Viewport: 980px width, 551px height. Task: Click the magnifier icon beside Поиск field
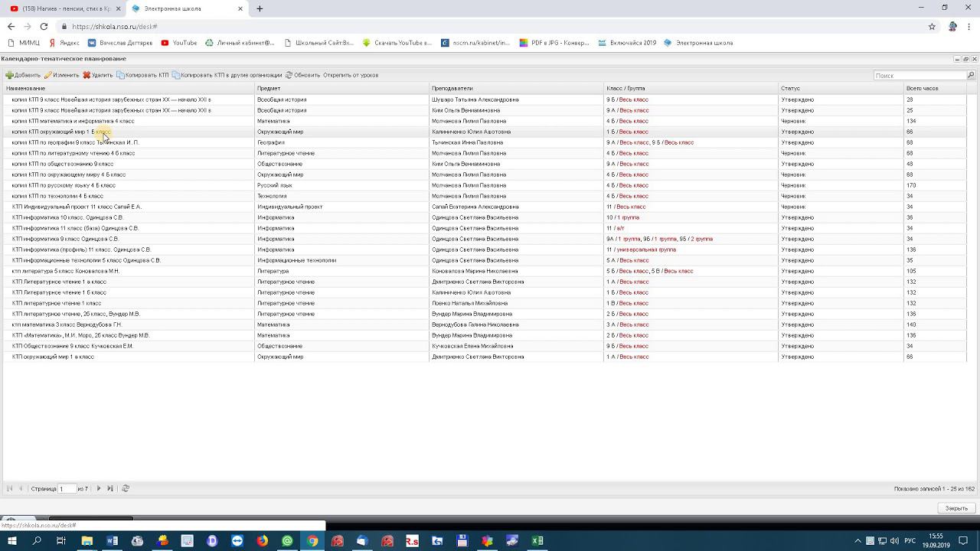[971, 75]
